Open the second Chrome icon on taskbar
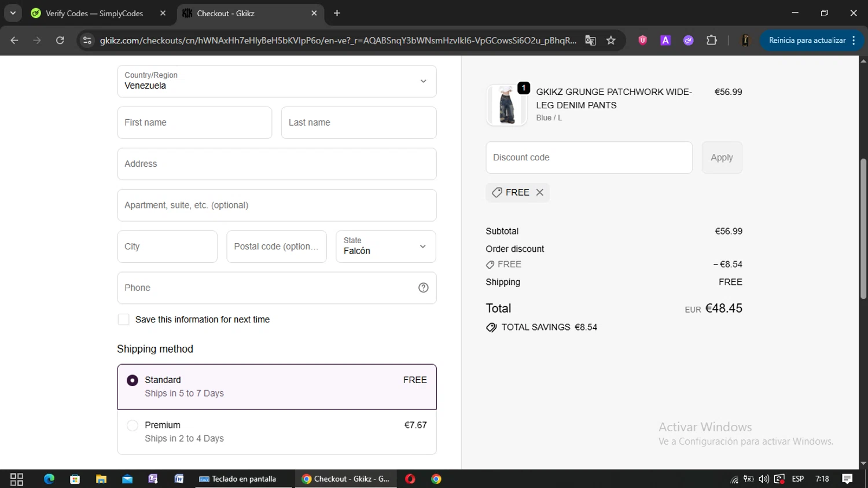Viewport: 868px width, 488px height. coord(436,479)
